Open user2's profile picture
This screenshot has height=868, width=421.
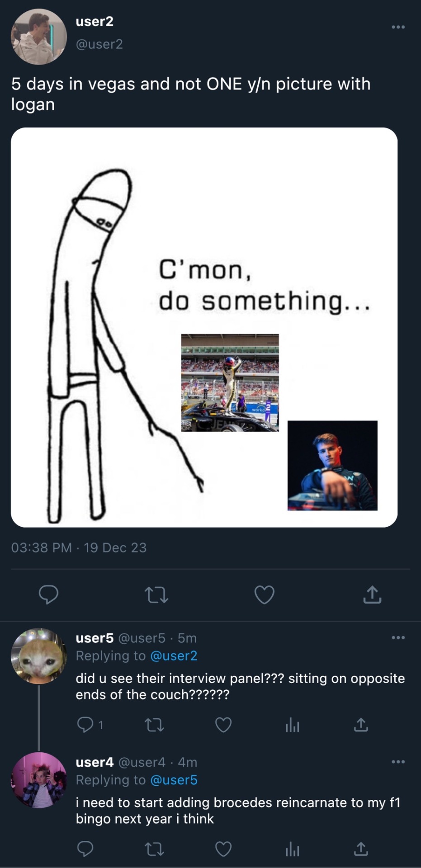[39, 37]
